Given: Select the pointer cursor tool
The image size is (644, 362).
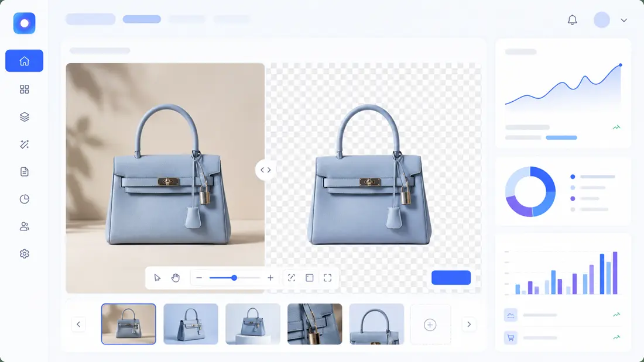Looking at the screenshot, I should tap(157, 278).
